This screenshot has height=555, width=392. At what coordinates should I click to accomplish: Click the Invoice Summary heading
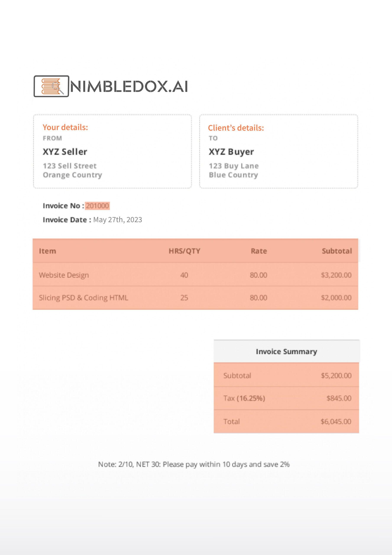286,351
